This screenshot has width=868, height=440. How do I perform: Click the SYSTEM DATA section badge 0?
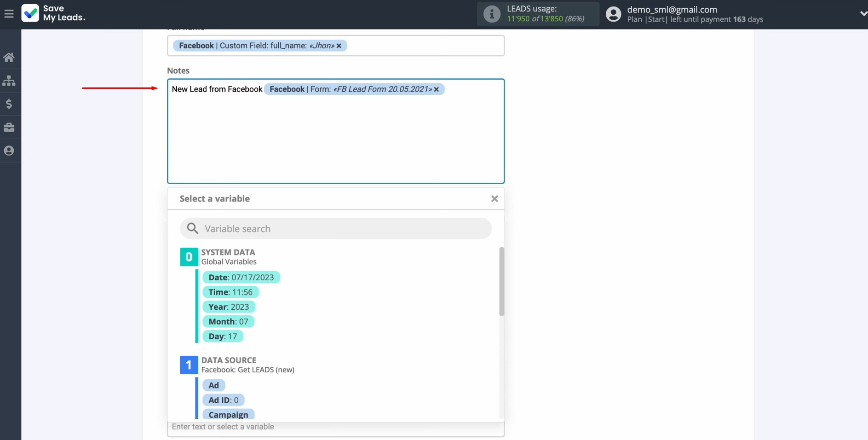[189, 257]
